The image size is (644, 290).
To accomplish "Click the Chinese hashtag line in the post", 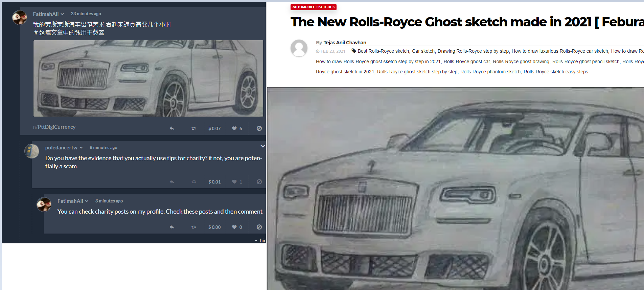I will point(69,33).
